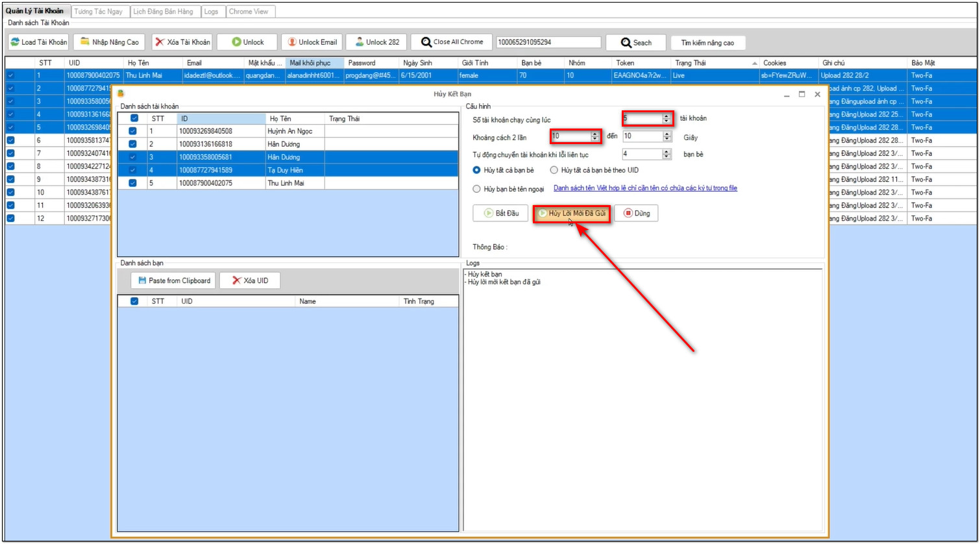Click Bắt Đầu start button
The image size is (980, 544).
500,214
